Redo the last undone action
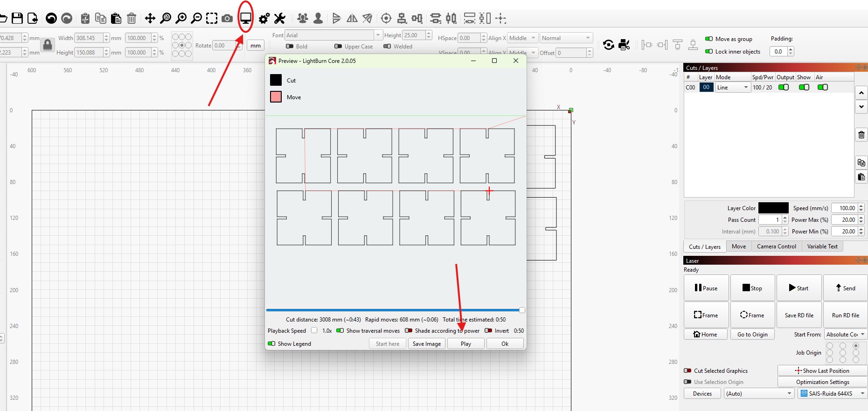Viewport: 868px width, 411px height. (x=67, y=18)
